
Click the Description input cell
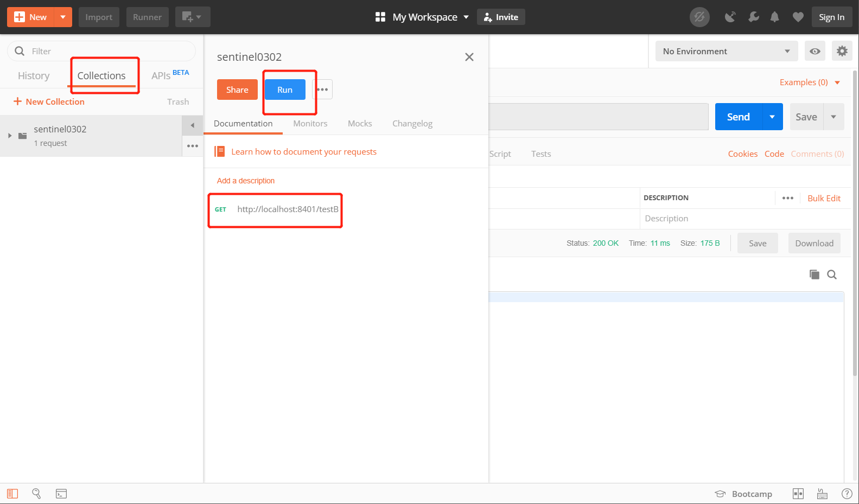point(745,218)
